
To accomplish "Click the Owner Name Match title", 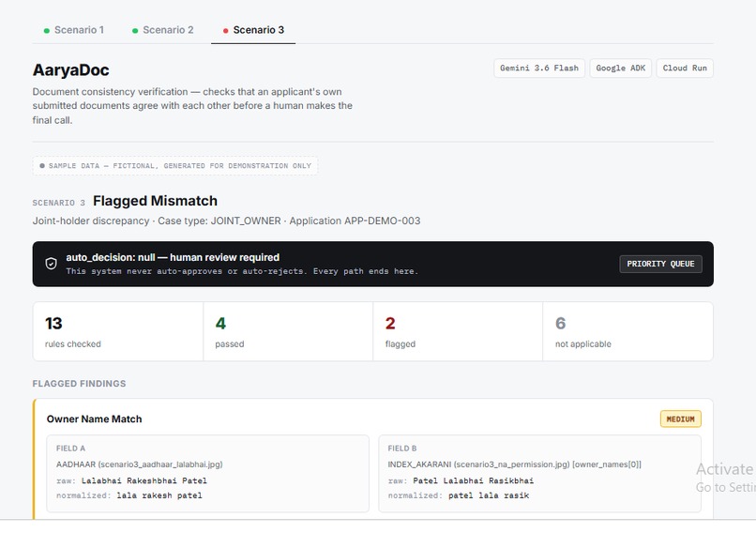I will [94, 419].
